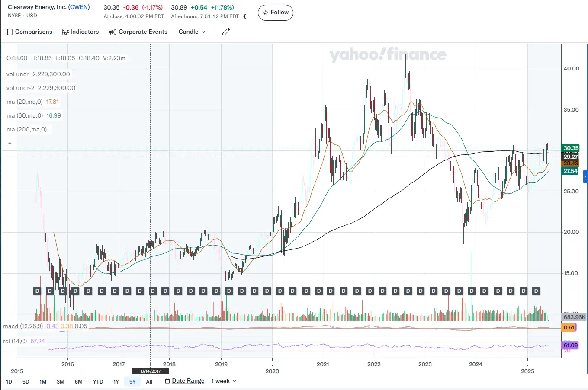Open Corporate Events options
588x390 pixels.
138,32
